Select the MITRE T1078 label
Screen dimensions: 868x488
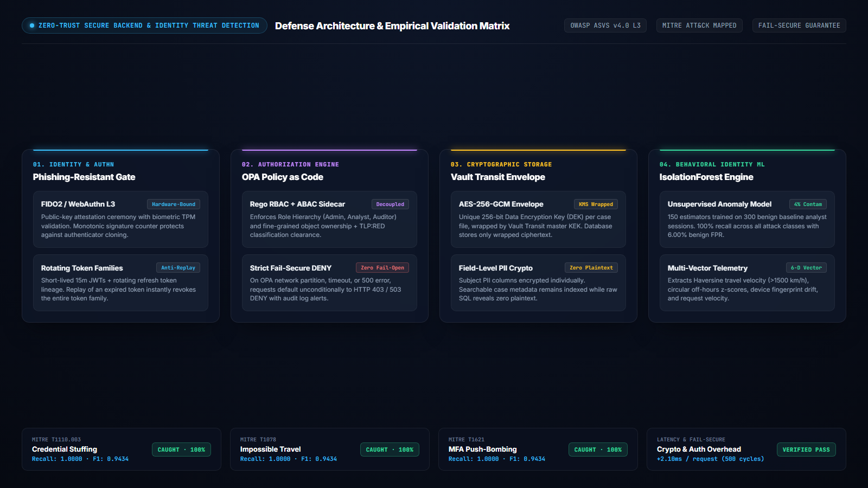click(x=258, y=440)
